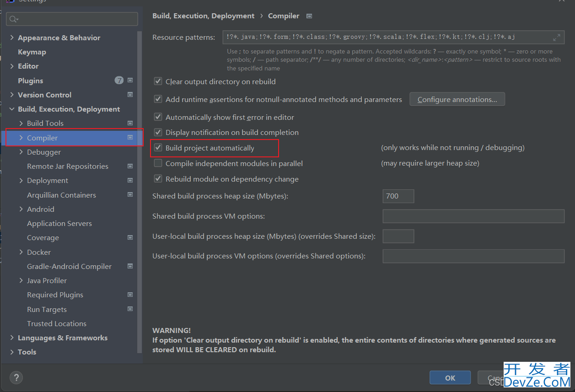Open help with the question mark button
575x392 pixels.
(x=16, y=378)
